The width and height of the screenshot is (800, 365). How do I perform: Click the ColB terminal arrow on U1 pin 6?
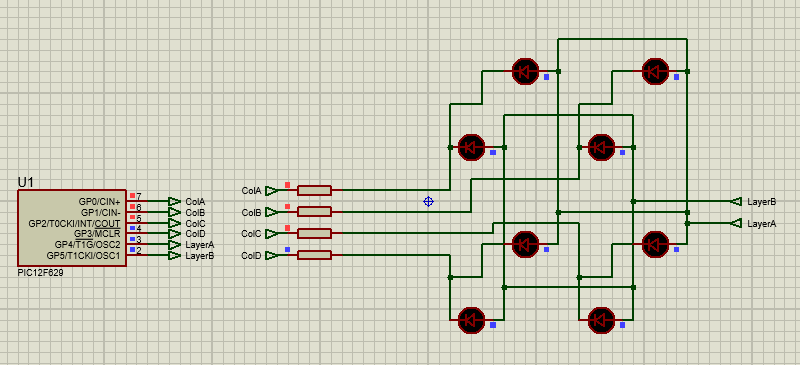click(174, 212)
